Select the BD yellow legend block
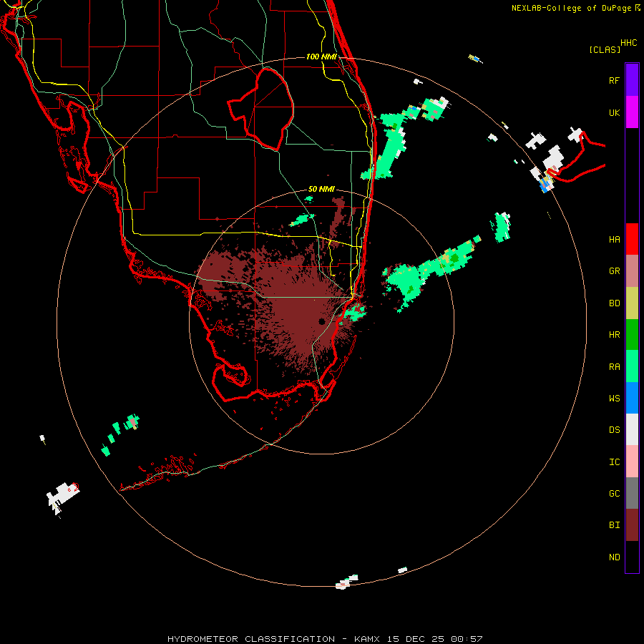644x644 pixels. point(632,303)
